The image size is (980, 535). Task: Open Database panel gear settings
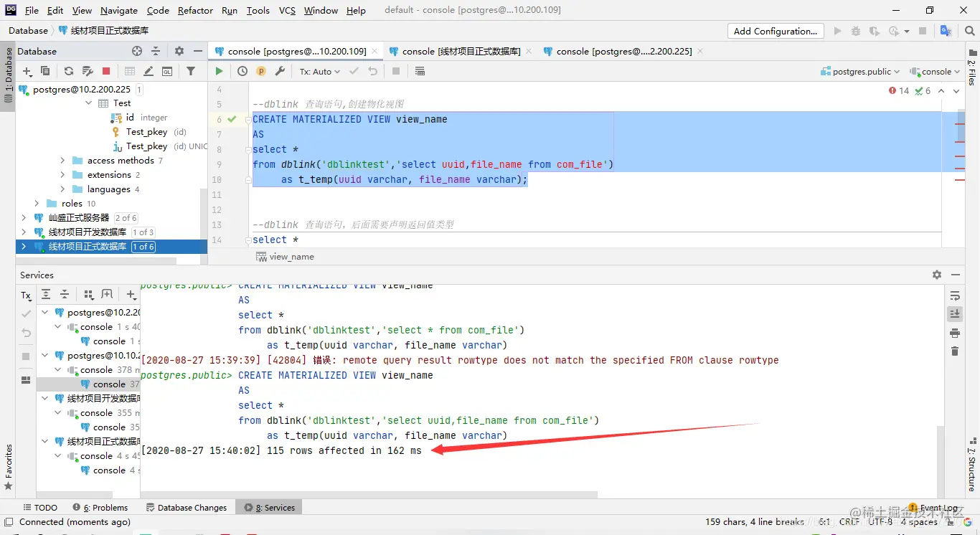coord(179,51)
